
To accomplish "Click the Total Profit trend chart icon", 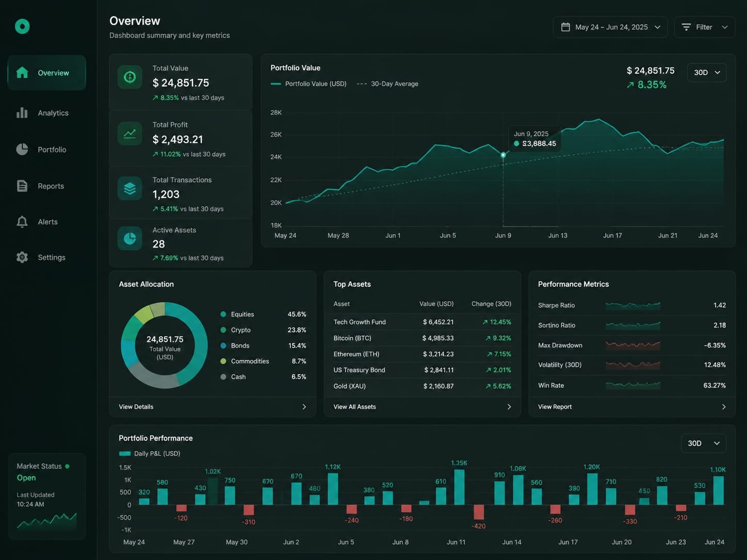I will [x=130, y=133].
